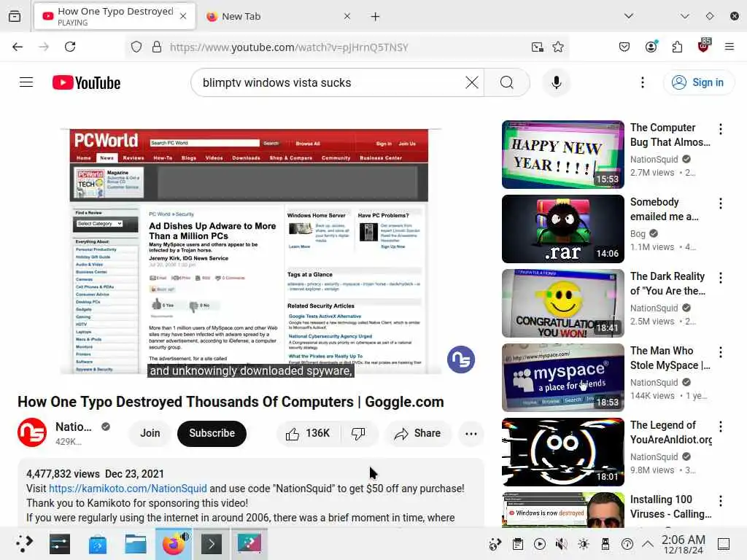747x560 pixels.
Task: Close the YouTube playing tab
Action: [x=183, y=16]
